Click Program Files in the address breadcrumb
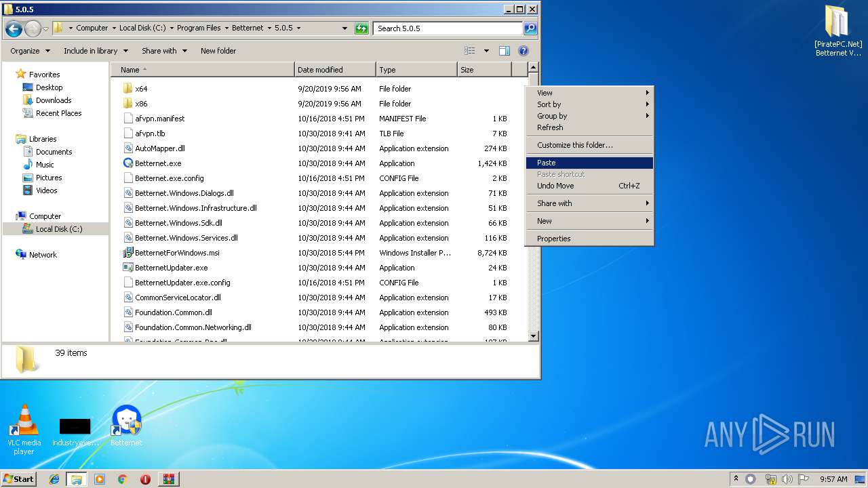868x488 pixels. (x=199, y=28)
